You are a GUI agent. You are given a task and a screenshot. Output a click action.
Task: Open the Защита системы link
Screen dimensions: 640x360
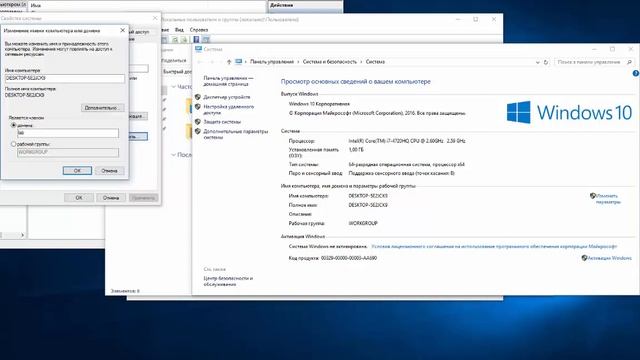[222, 122]
